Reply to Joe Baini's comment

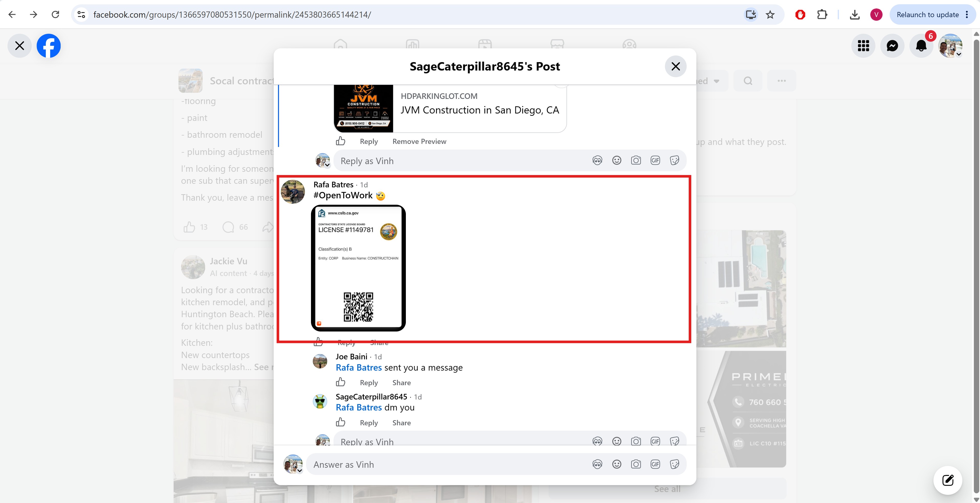point(369,382)
